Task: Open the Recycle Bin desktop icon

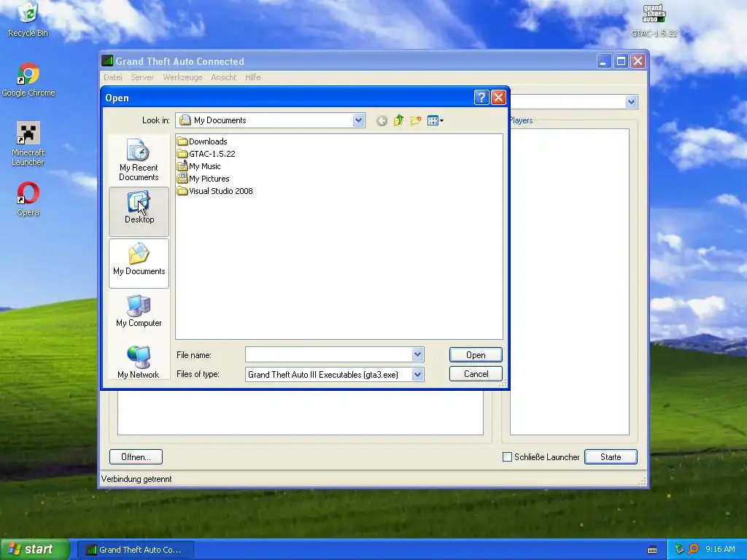Action: [28, 20]
